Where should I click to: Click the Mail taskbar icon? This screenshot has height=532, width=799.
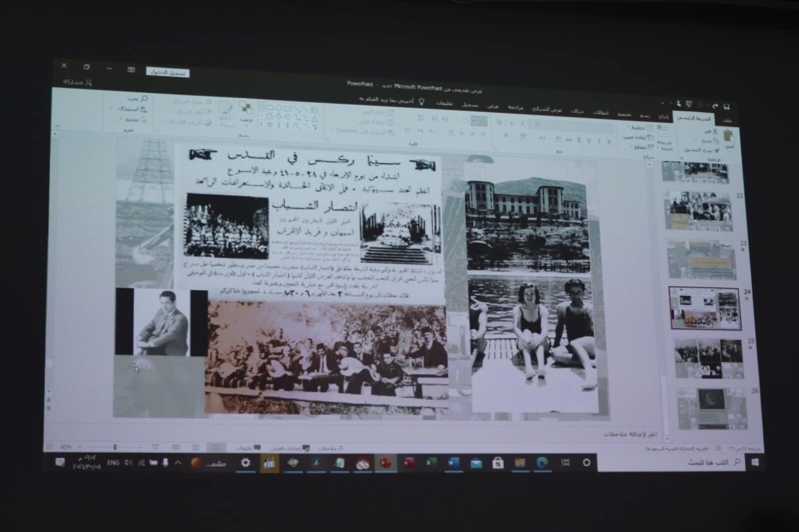pos(476,464)
